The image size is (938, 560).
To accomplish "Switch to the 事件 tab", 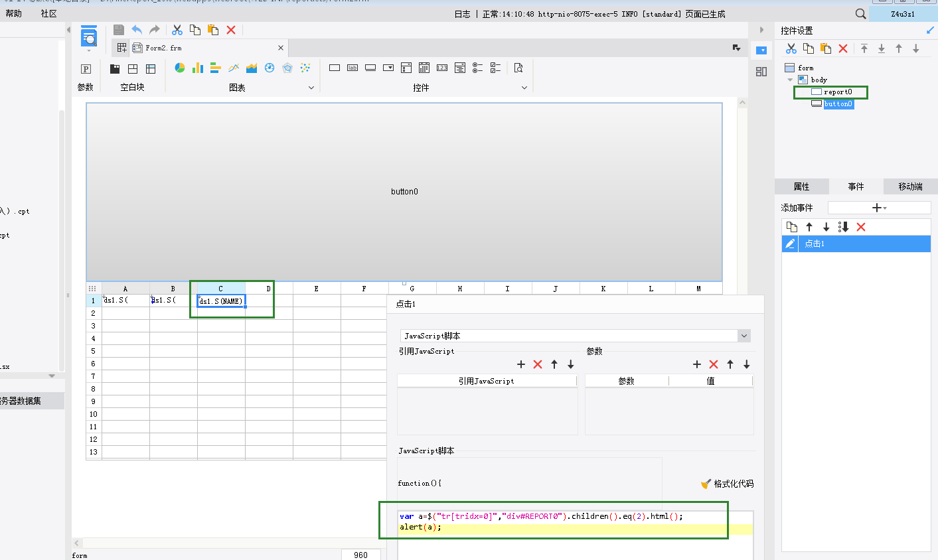I will 856,186.
